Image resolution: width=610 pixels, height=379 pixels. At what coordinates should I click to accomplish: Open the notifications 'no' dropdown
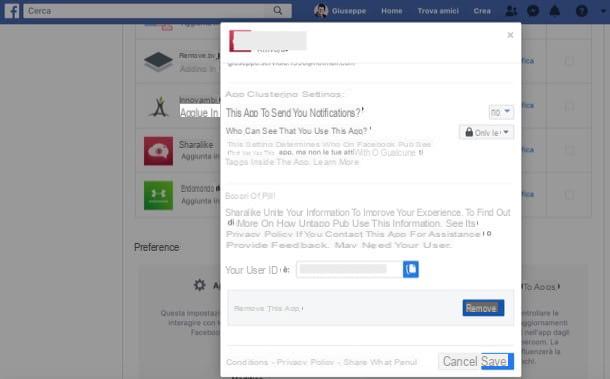pos(501,112)
